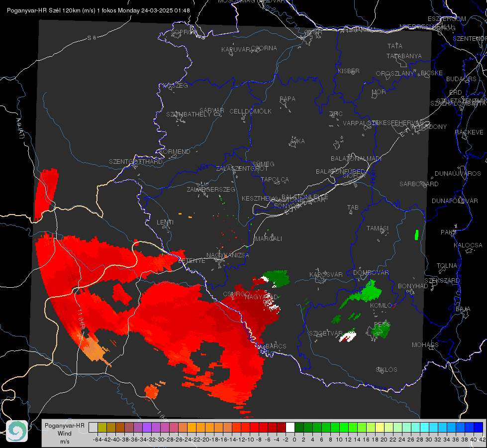Select the white swatch above 0 in legend
Viewport: 487px width, 448px height.
(x=290, y=427)
